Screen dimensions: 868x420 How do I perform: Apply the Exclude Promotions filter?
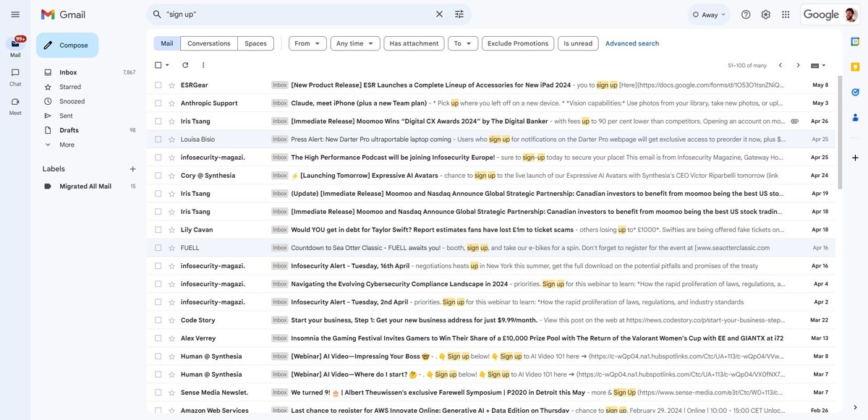point(518,43)
